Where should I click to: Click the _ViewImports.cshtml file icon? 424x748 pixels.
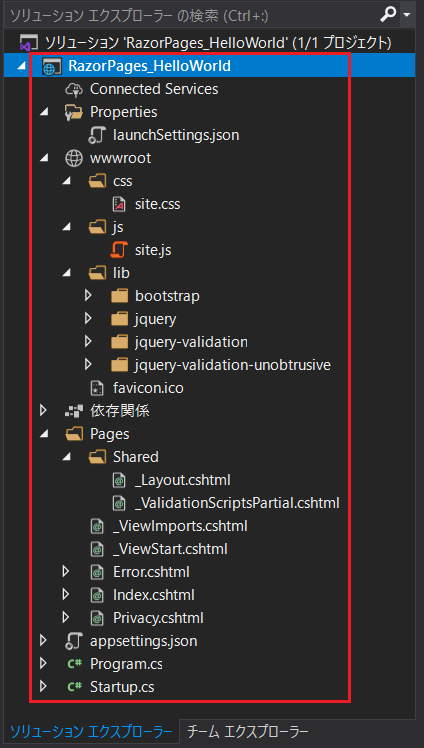click(97, 527)
